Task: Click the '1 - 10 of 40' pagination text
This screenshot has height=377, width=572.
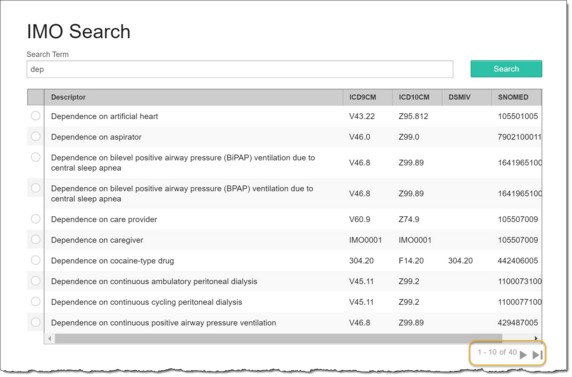Action: pos(497,352)
